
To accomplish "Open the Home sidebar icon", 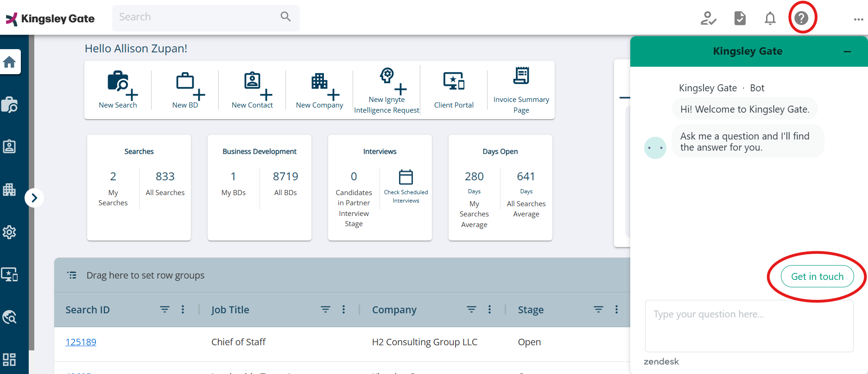I will point(9,62).
